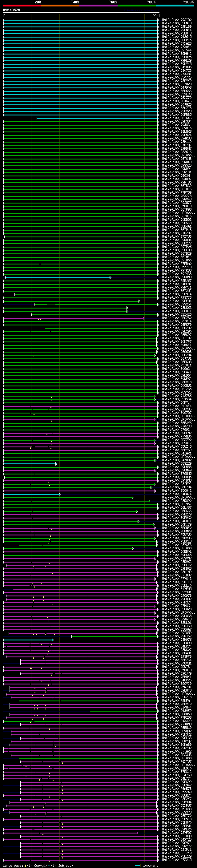
Task: Click the UniRef100_Q8H976 label
Action: coord(177,640)
